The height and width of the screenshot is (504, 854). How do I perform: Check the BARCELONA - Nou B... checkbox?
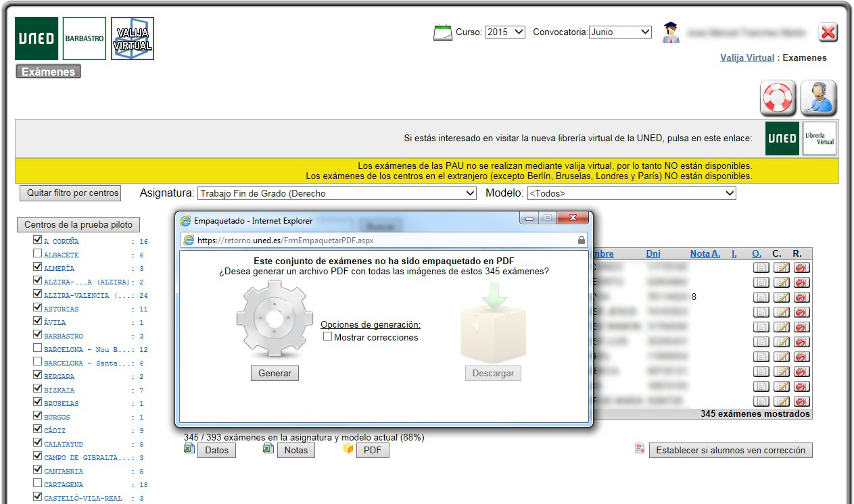(38, 348)
